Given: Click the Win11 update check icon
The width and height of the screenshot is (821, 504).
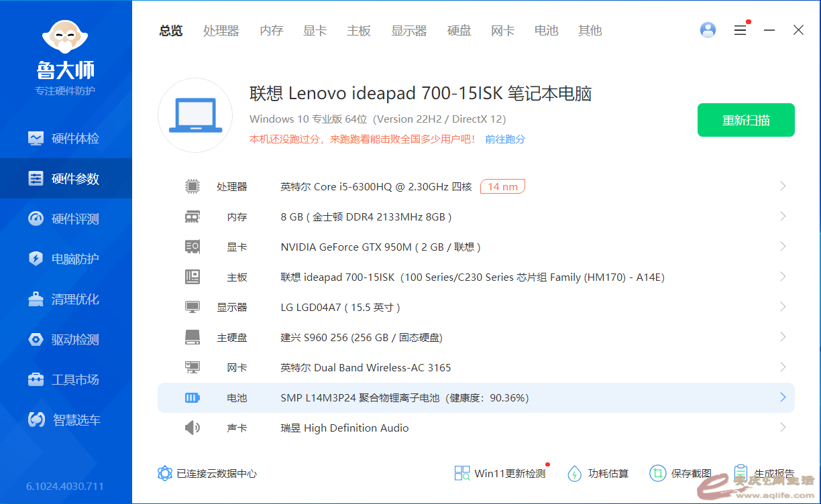Looking at the screenshot, I should pos(462,474).
